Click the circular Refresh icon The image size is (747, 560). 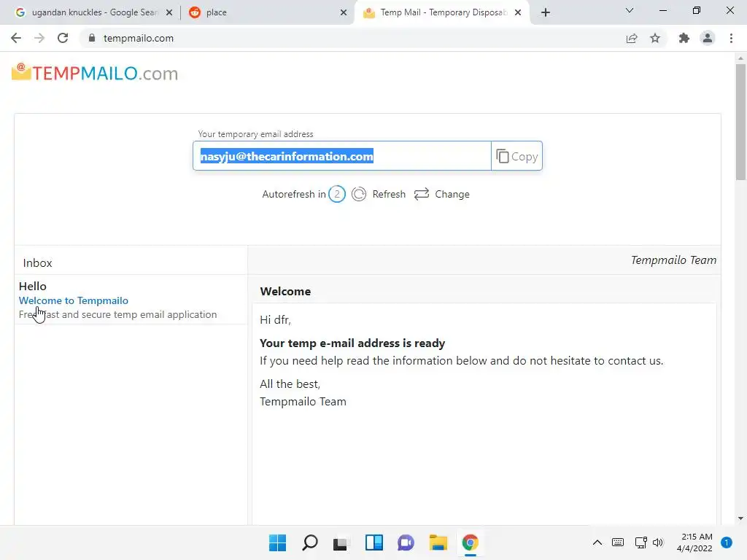pos(359,194)
